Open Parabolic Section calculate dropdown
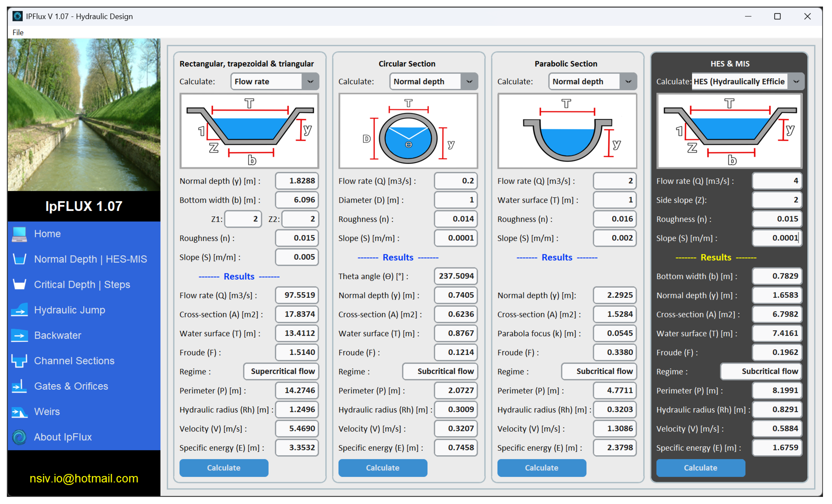This screenshot has height=504, width=832. click(x=628, y=82)
